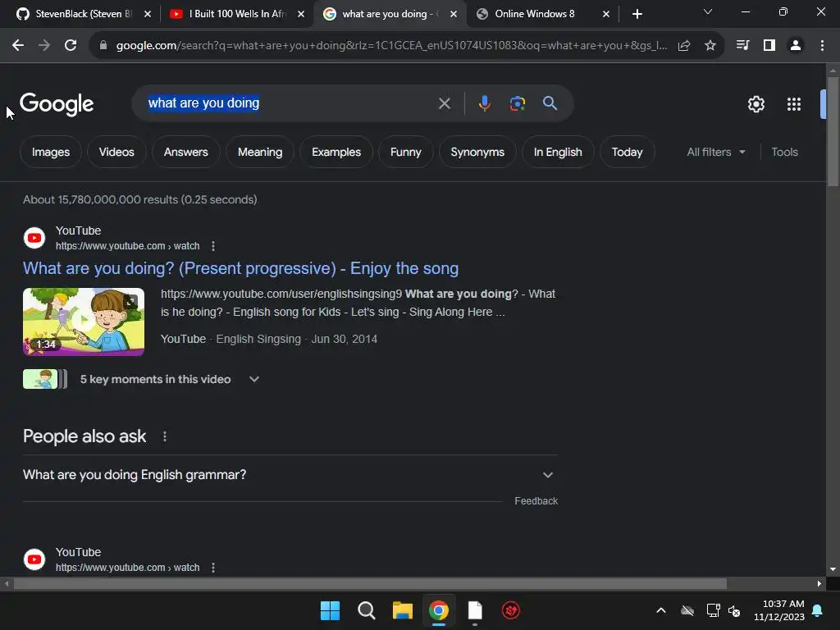Image resolution: width=840 pixels, height=630 pixels.
Task: Open the notification bell in taskbar
Action: coord(817,610)
